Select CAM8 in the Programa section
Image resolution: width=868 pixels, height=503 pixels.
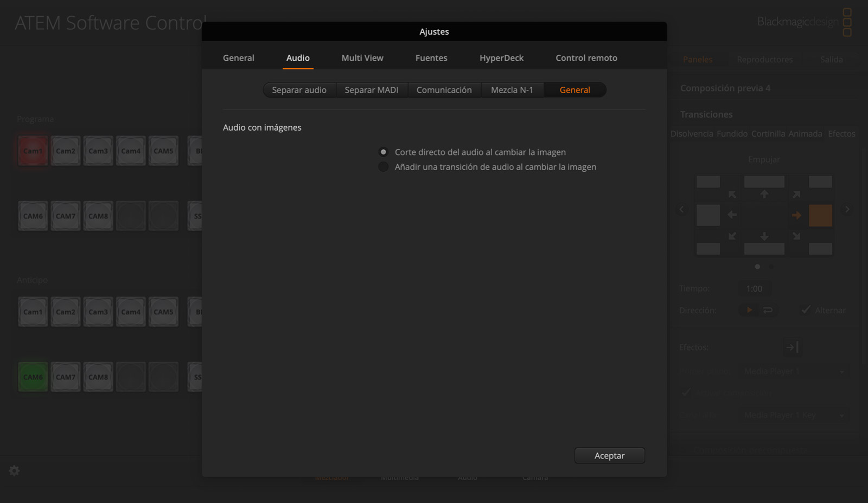click(98, 216)
